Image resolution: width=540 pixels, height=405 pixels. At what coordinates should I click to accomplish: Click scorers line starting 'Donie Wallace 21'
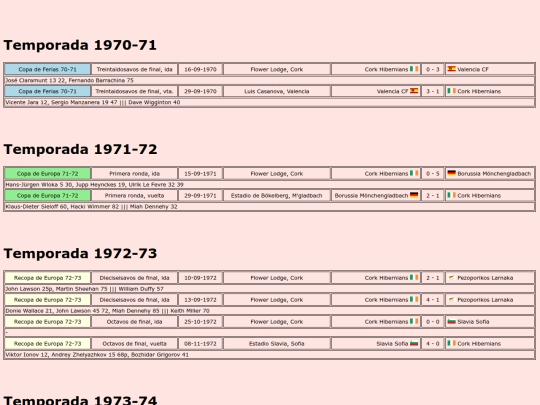click(269, 311)
